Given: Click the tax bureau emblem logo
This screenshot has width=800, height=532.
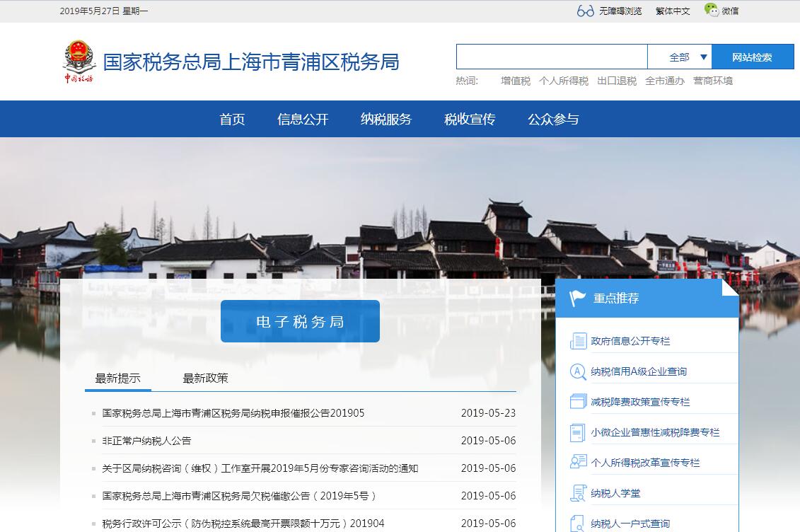Looking at the screenshot, I should pos(78,62).
